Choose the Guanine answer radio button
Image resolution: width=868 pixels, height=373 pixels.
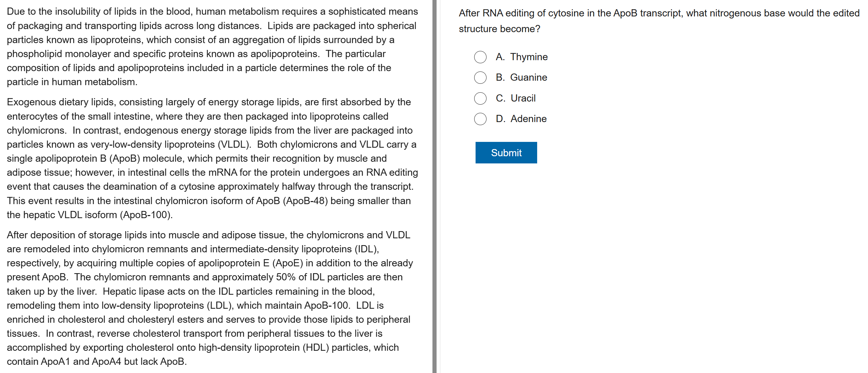pos(480,78)
